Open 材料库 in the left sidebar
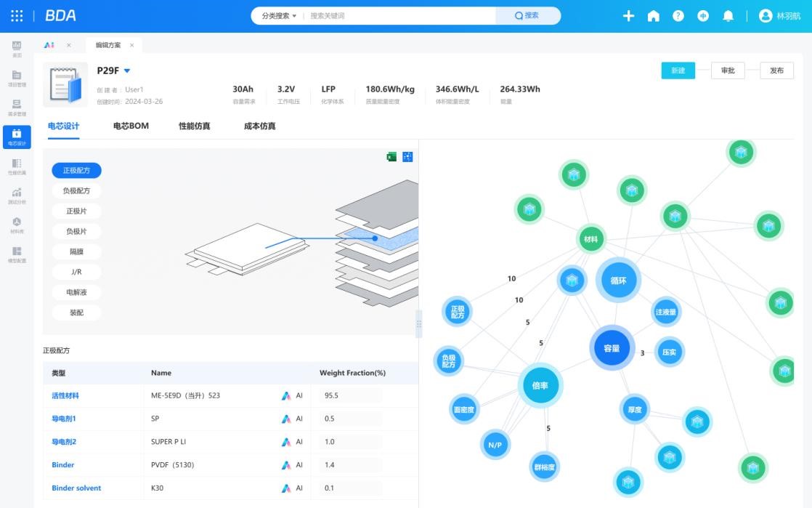 [x=17, y=225]
